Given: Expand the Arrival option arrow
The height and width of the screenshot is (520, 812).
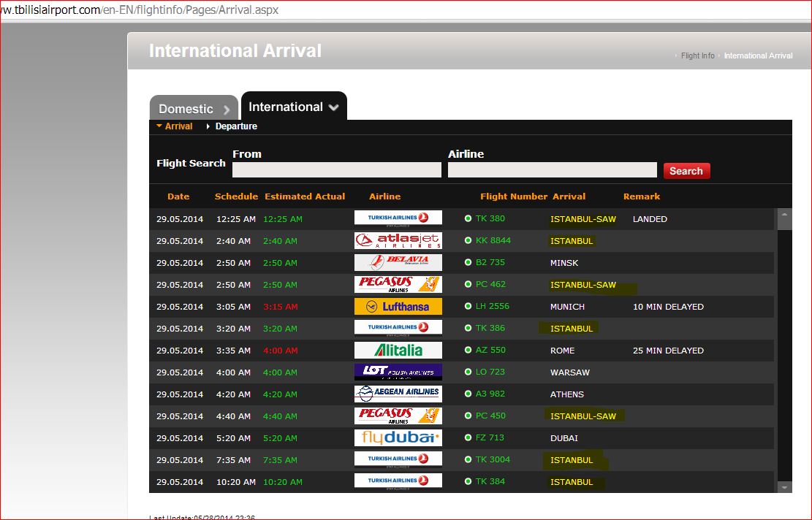Looking at the screenshot, I should (x=159, y=126).
